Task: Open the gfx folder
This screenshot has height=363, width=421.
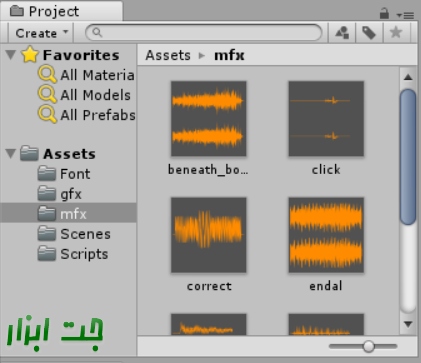Action: 60,194
